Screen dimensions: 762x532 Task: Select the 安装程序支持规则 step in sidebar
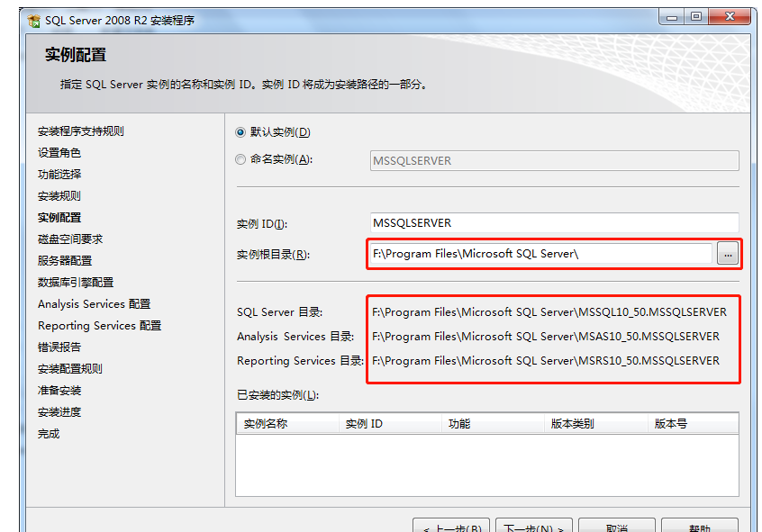pos(81,131)
